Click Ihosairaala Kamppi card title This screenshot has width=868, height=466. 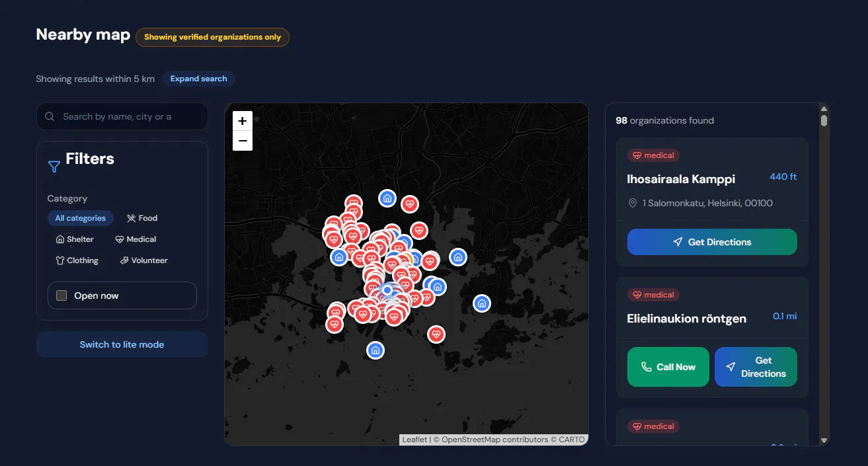(x=681, y=179)
